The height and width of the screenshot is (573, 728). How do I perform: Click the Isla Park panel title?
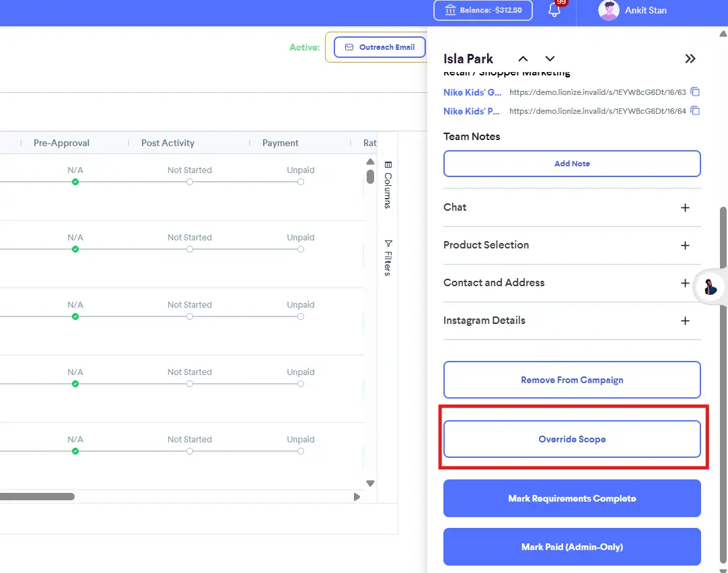coord(468,59)
